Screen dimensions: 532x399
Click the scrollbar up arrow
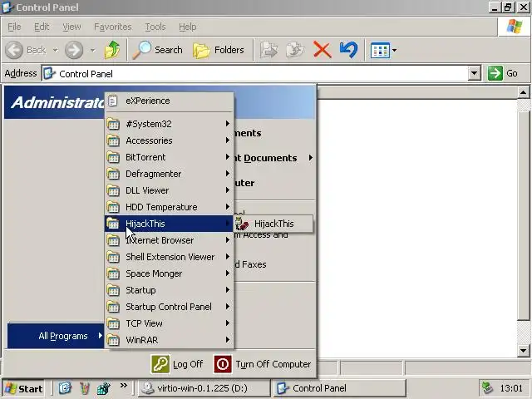[x=523, y=92]
